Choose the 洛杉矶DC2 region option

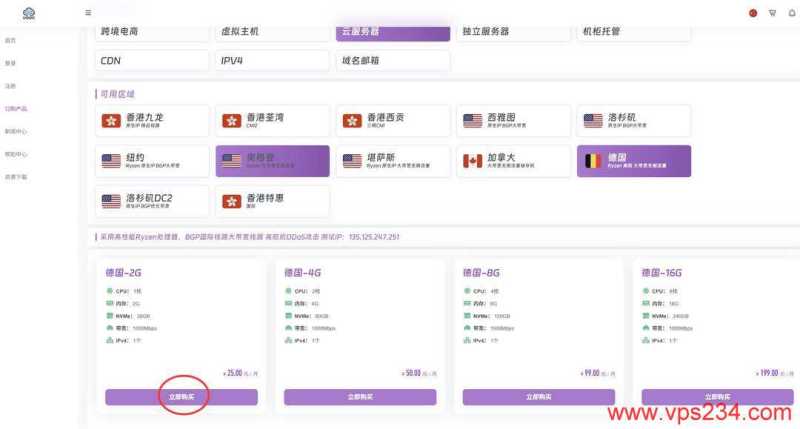point(153,201)
